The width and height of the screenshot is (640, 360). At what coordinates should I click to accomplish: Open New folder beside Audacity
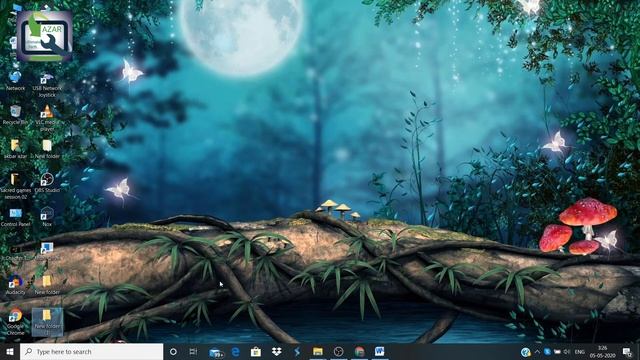pyautogui.click(x=47, y=285)
